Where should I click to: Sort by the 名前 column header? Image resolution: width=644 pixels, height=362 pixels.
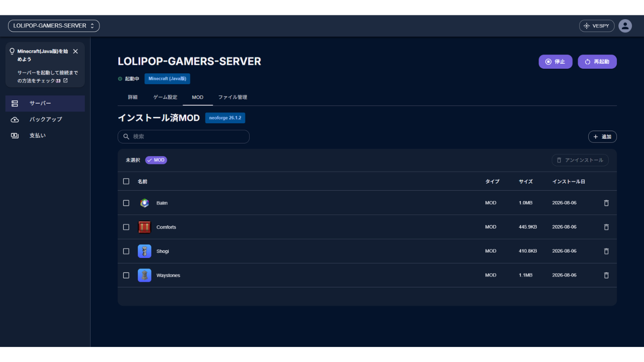[142, 182]
